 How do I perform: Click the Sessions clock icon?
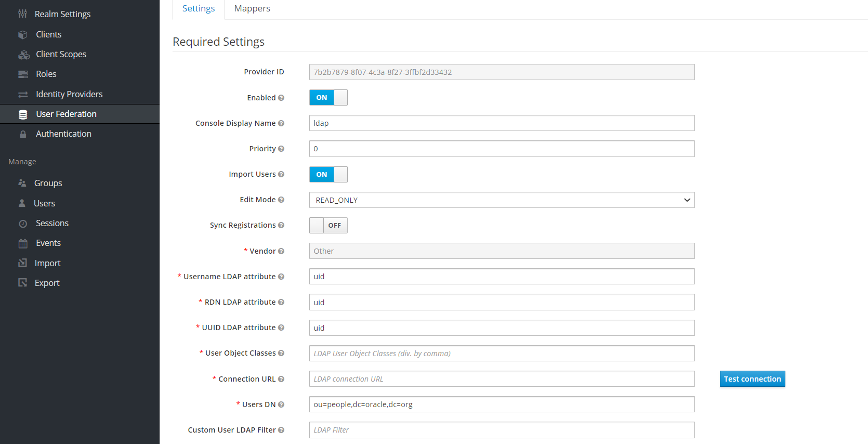[x=23, y=224]
